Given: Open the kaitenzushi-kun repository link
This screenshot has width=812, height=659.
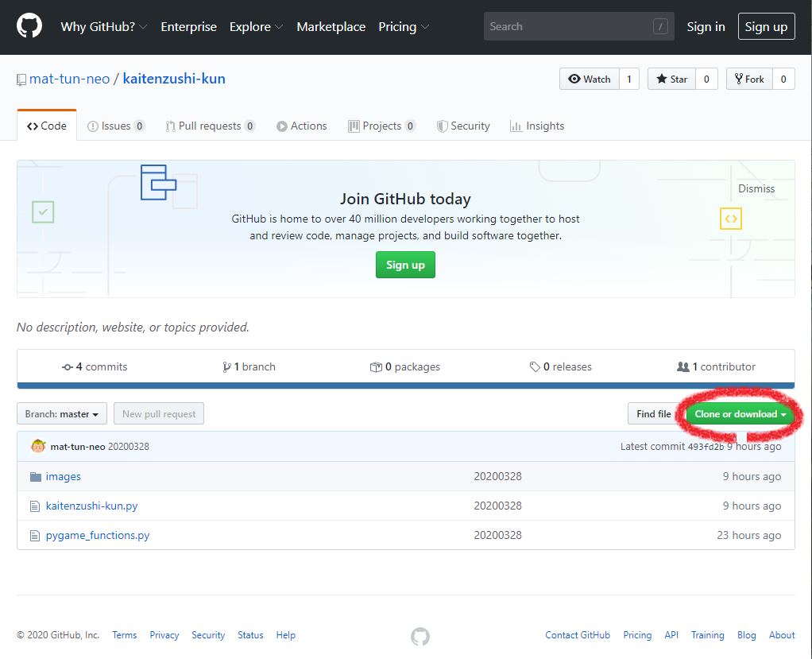Looking at the screenshot, I should click(174, 79).
